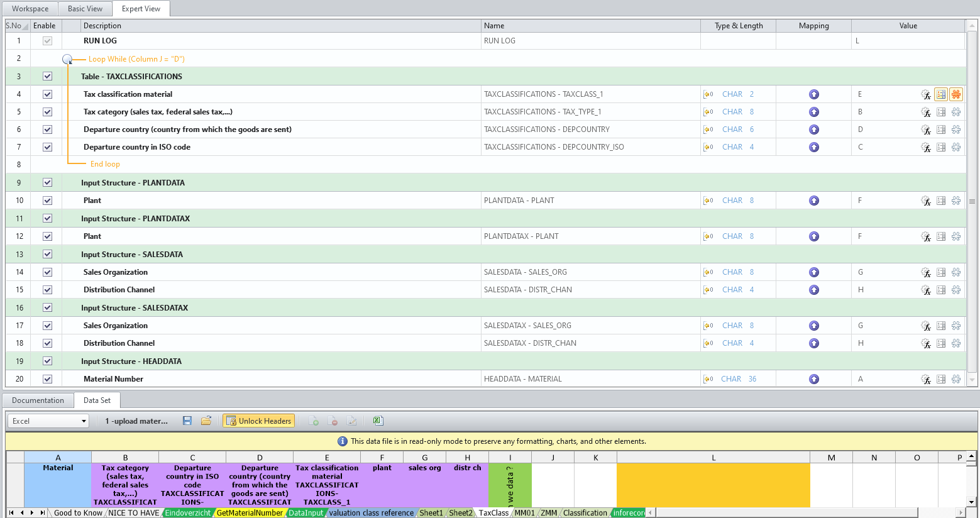
Task: Click the open folder icon in Data Set toolbar
Action: point(206,421)
